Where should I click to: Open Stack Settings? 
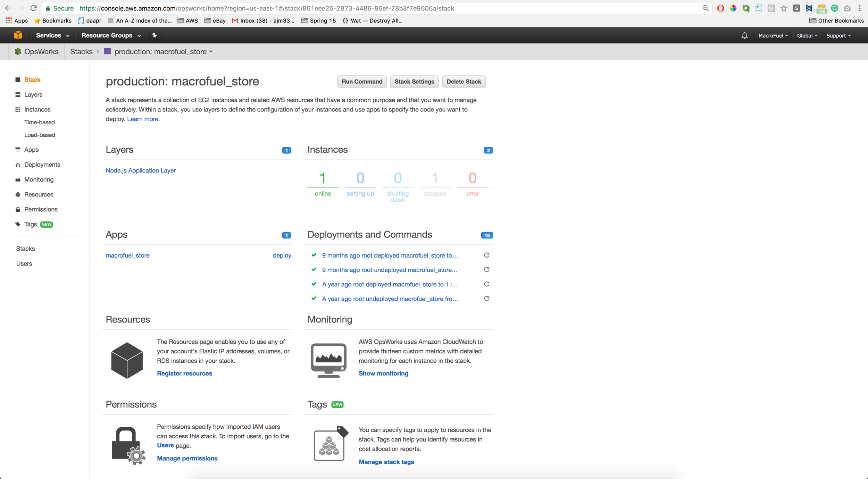coord(414,82)
